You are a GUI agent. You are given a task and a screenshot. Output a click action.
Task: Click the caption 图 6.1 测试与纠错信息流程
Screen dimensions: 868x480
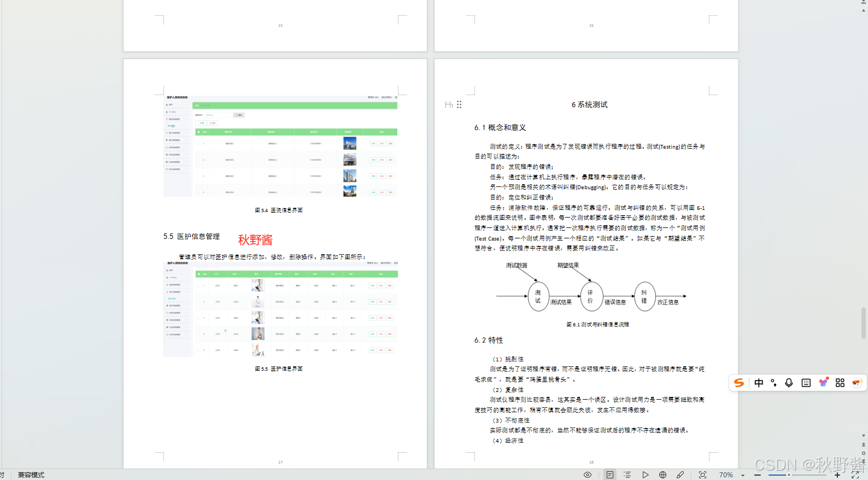coord(597,324)
